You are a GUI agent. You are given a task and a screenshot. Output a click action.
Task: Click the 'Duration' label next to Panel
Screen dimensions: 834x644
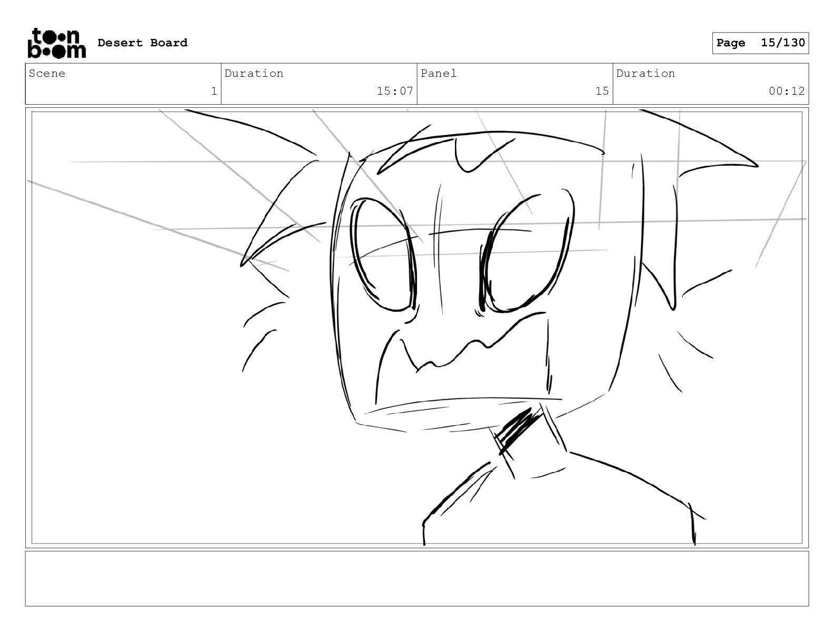pyautogui.click(x=646, y=73)
